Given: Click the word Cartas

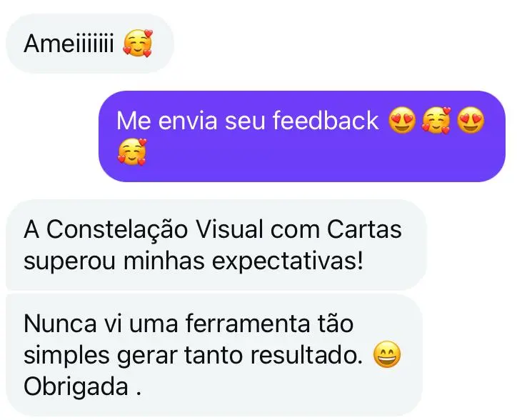Looking at the screenshot, I should [364, 229].
